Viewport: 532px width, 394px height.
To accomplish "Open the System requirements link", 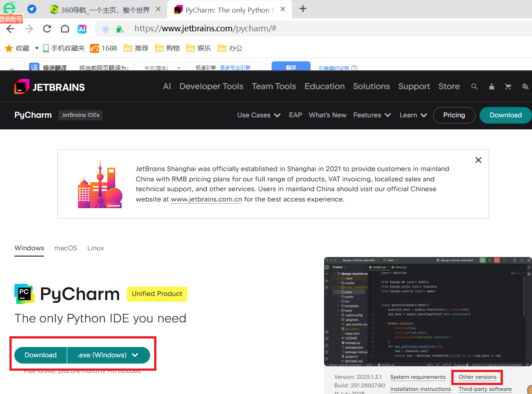I will 418,377.
